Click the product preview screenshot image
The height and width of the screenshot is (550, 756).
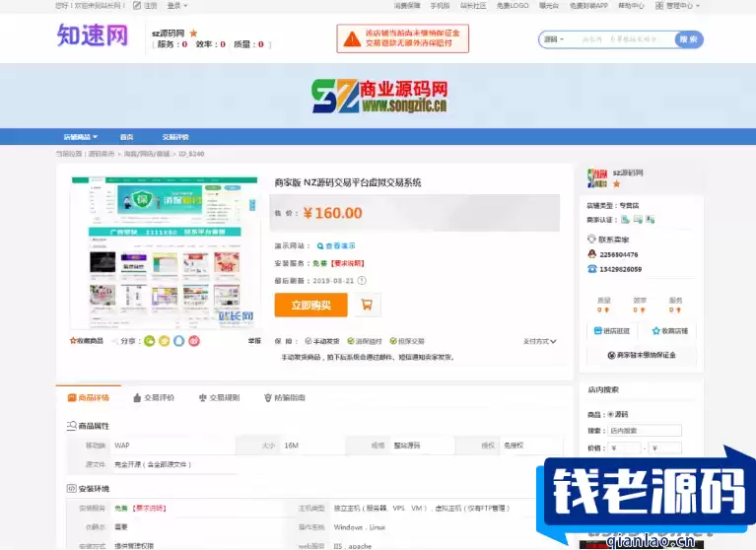click(x=165, y=252)
